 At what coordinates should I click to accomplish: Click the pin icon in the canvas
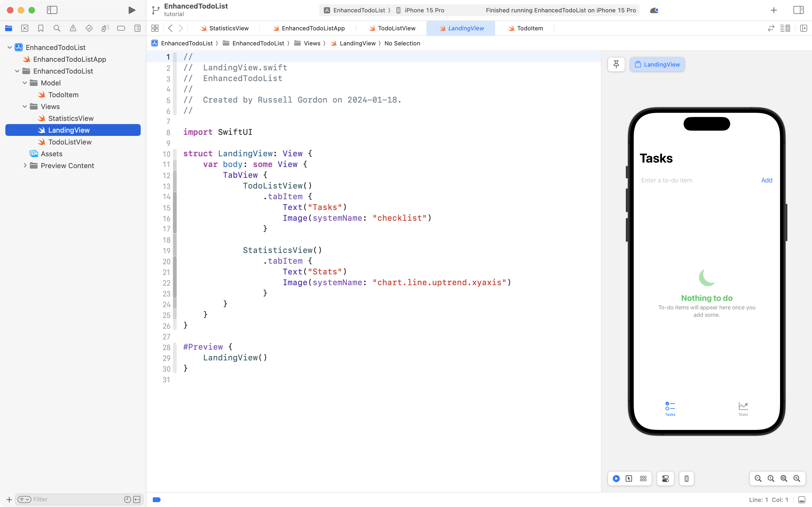coord(616,64)
